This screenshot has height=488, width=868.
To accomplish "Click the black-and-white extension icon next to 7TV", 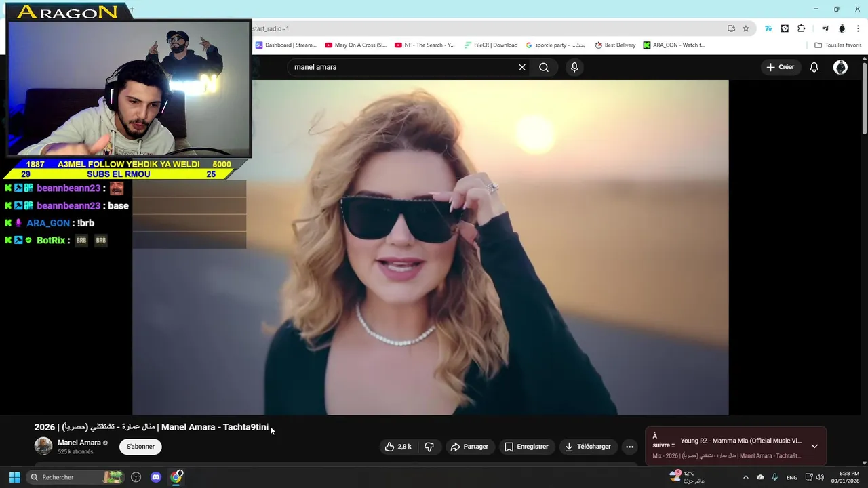I will click(785, 28).
